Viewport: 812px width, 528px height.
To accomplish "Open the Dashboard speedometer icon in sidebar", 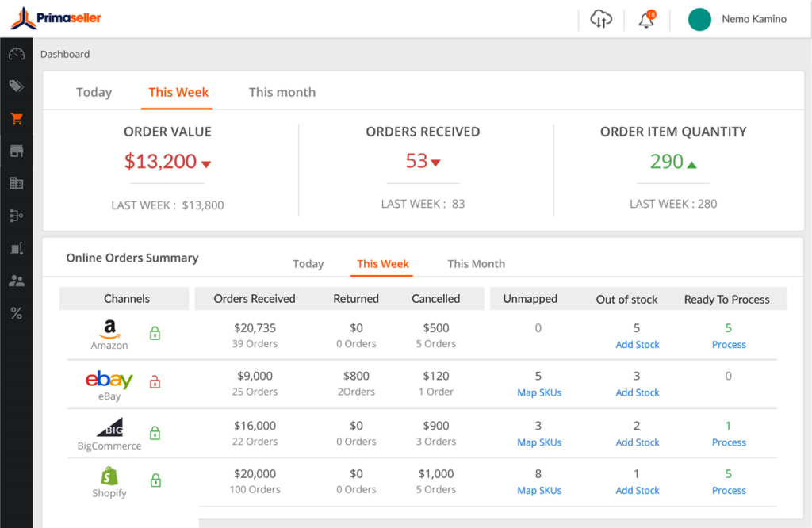I will [16, 54].
